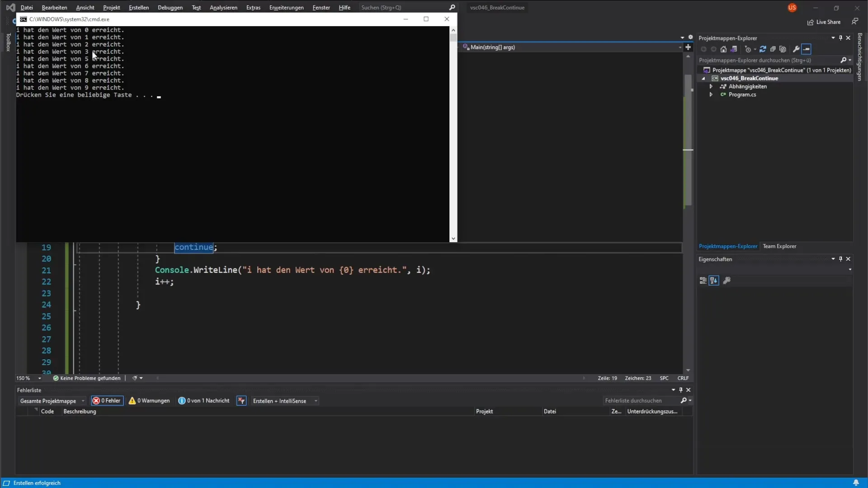Toggle the 0 Warnungen filter
This screenshot has width=868, height=488.
(149, 401)
